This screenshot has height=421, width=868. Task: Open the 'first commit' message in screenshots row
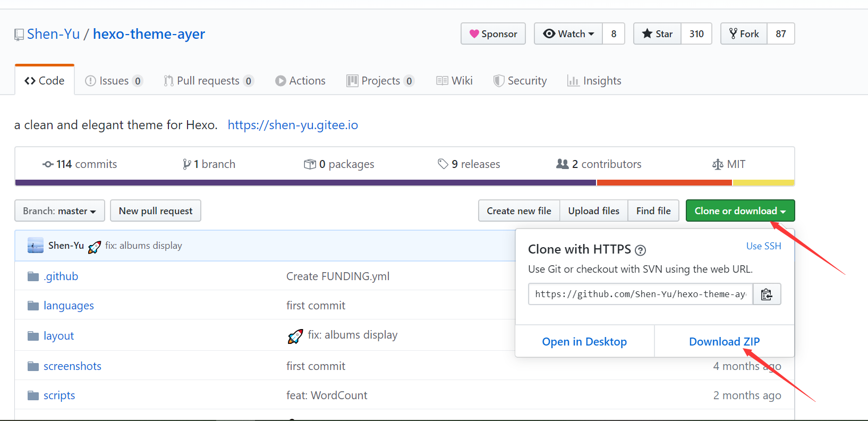click(316, 366)
